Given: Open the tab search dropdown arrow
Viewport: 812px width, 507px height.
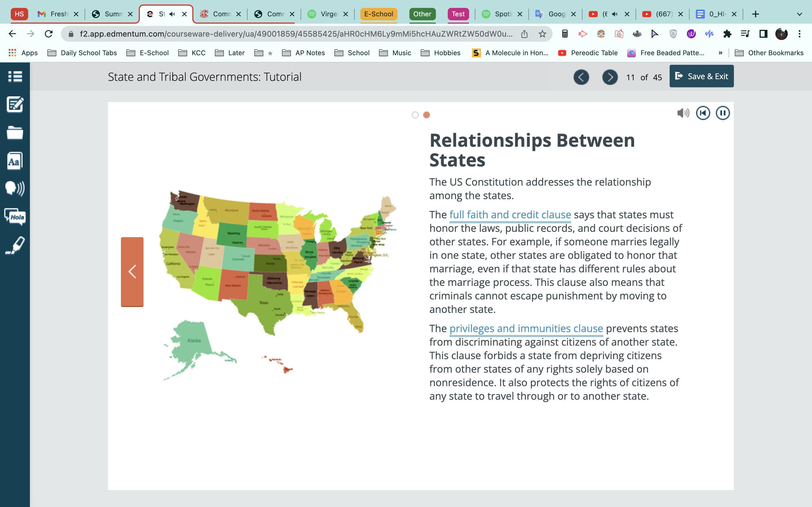Looking at the screenshot, I should click(x=799, y=14).
